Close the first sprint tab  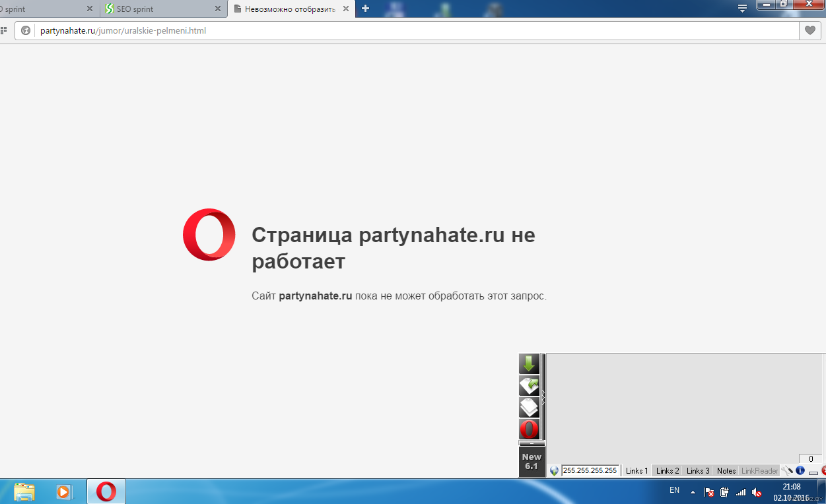[90, 9]
